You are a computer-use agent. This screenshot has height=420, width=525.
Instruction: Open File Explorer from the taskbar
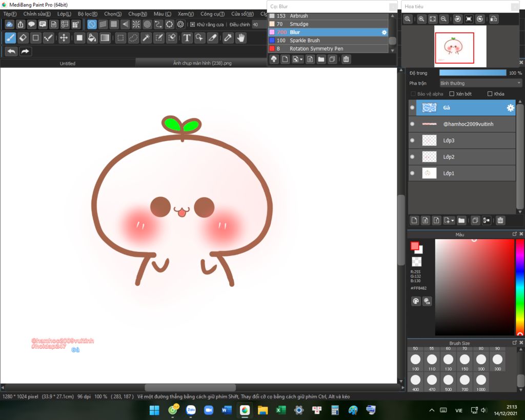pyautogui.click(x=263, y=410)
